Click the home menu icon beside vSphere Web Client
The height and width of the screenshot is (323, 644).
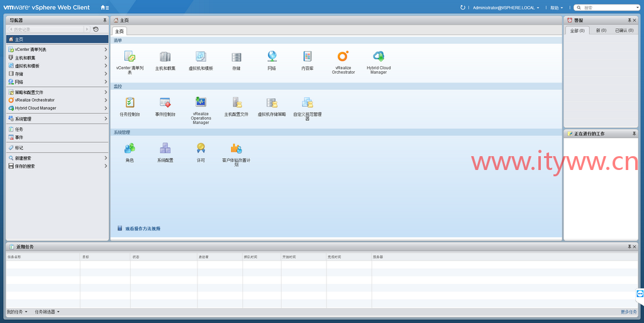point(105,8)
